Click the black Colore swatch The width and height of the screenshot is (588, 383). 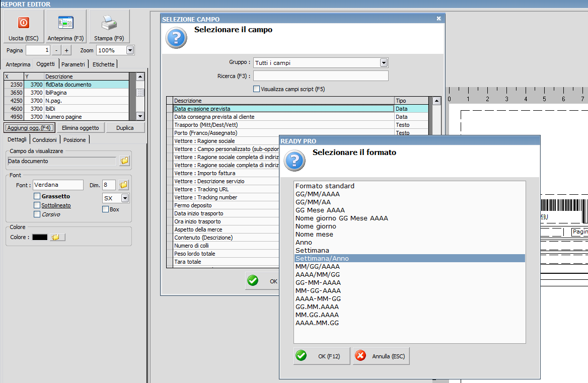(x=40, y=237)
